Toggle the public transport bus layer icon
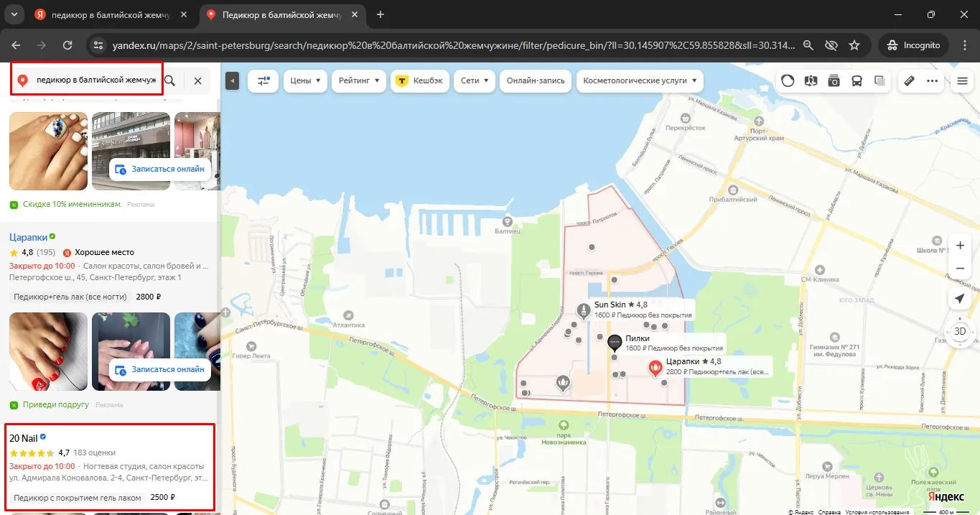The image size is (980, 515). point(857,81)
